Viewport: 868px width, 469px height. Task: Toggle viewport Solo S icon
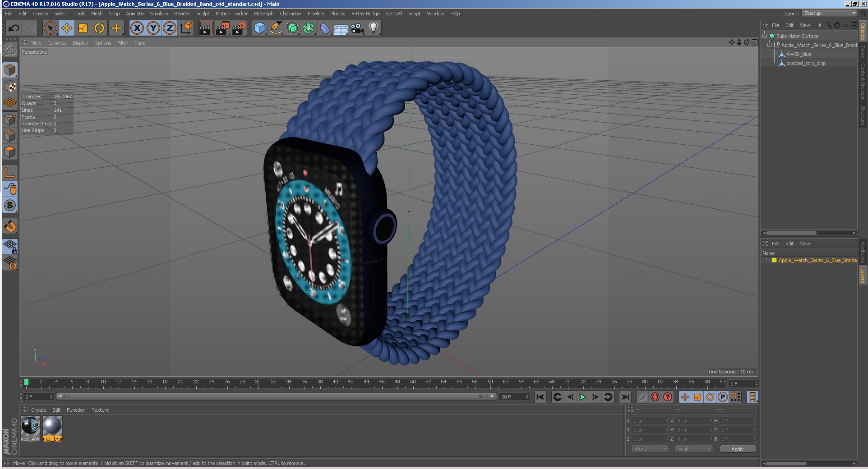10,206
